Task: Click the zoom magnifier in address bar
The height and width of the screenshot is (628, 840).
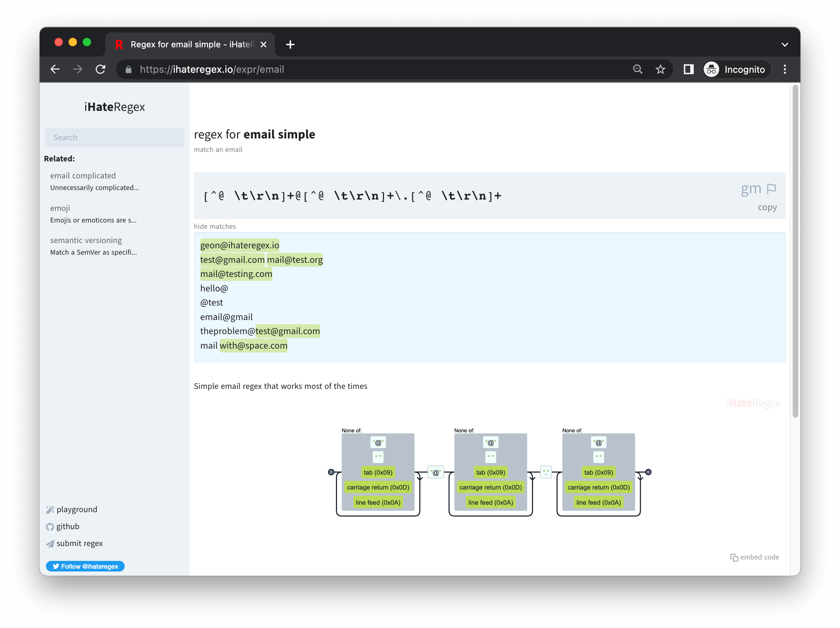Action: point(638,70)
